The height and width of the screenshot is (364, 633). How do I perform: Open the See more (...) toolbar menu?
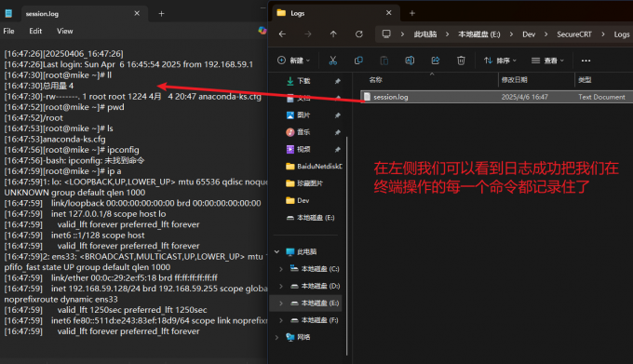click(586, 61)
